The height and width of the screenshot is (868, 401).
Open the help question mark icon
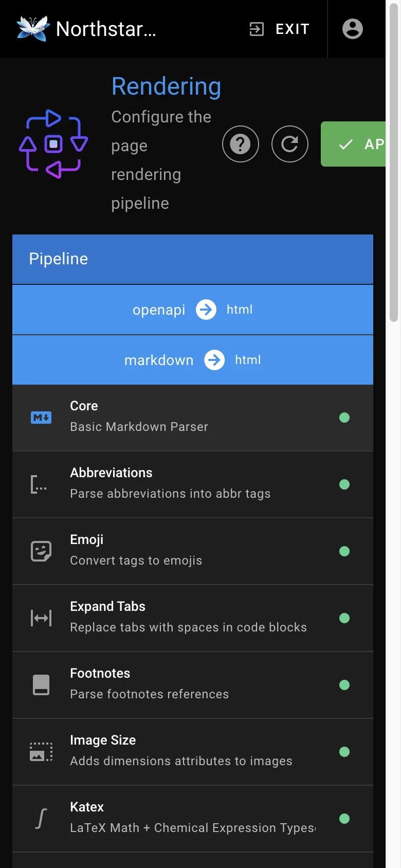[x=241, y=144]
